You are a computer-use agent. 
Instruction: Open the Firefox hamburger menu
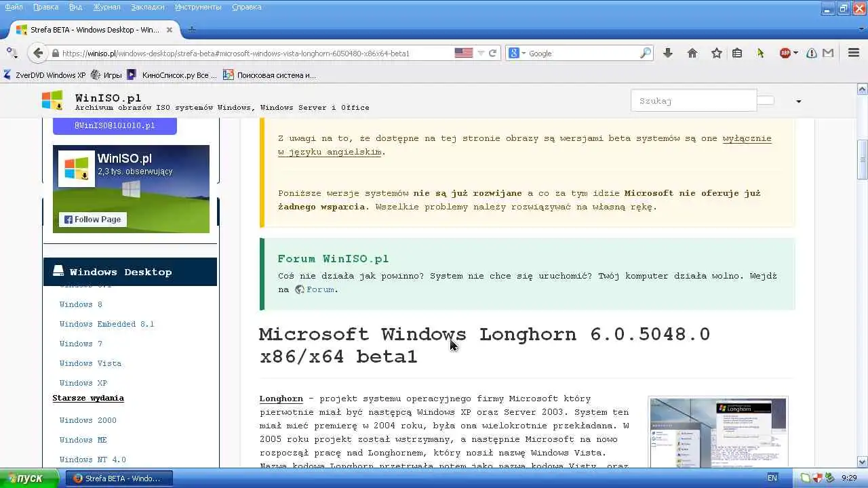[854, 53]
